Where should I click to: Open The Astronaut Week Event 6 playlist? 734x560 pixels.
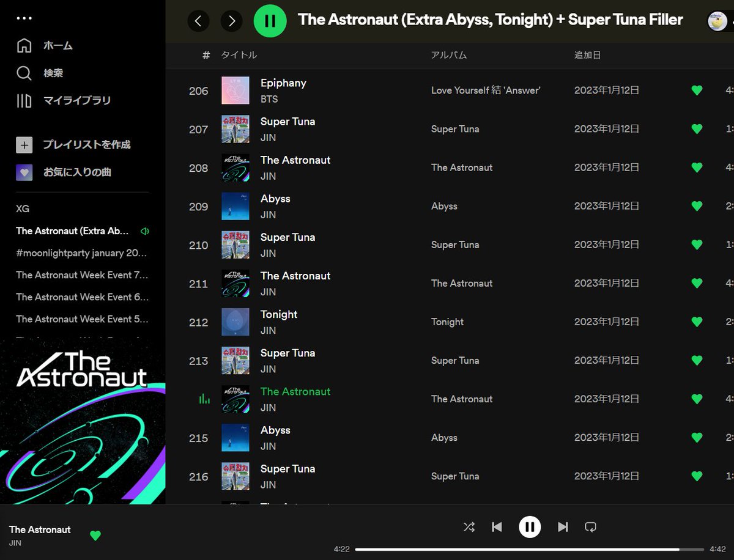[82, 297]
